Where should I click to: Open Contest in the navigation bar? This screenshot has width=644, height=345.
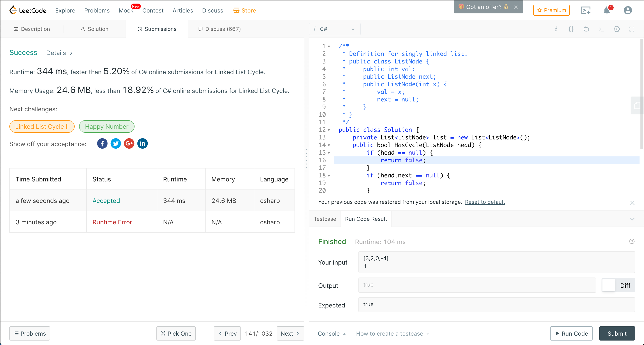153,10
